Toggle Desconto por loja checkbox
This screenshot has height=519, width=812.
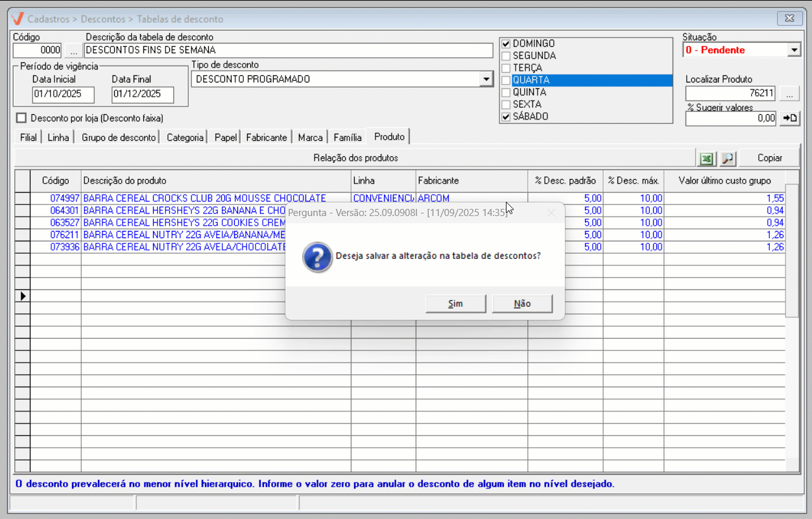(x=22, y=118)
